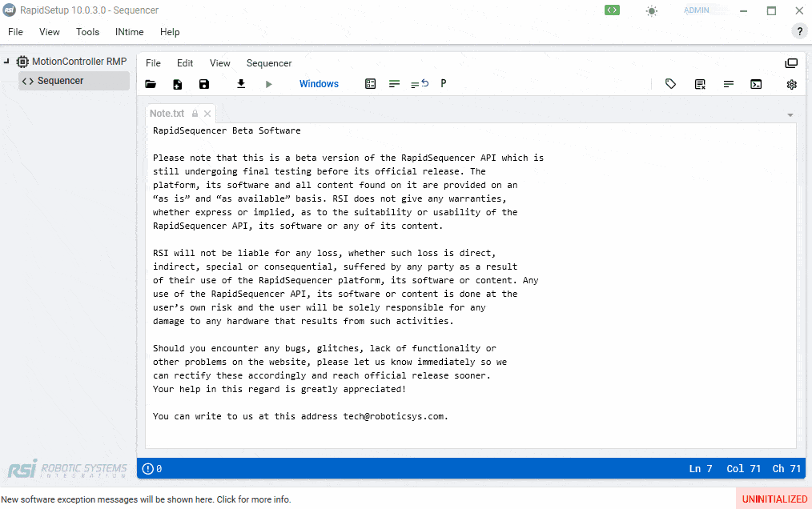This screenshot has width=812, height=509.
Task: Select the Sequencer tree item
Action: (x=74, y=81)
